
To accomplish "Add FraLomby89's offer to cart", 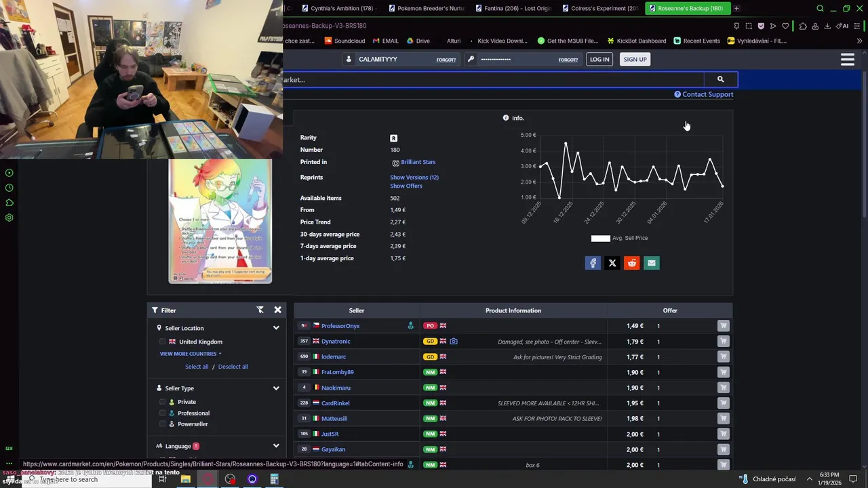I will [x=724, y=372].
